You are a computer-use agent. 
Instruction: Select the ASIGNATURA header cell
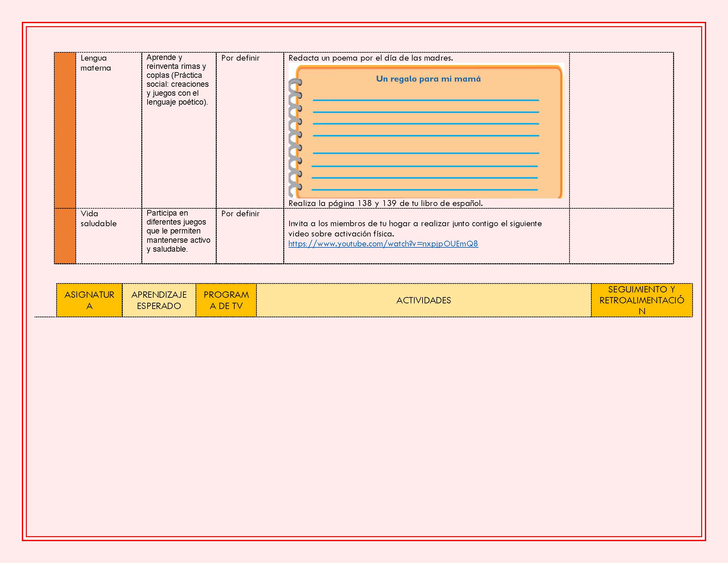point(89,300)
